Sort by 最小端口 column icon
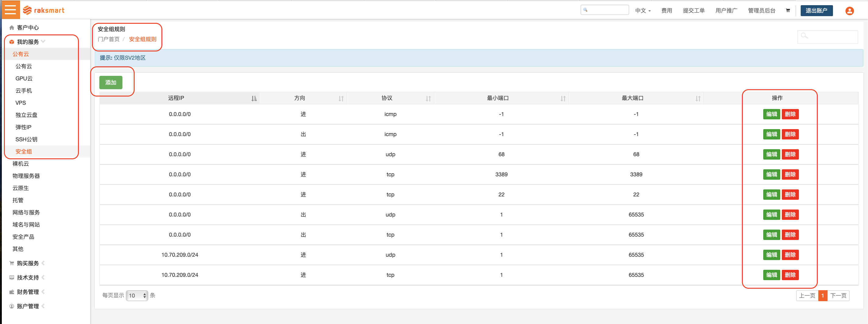 (x=563, y=98)
